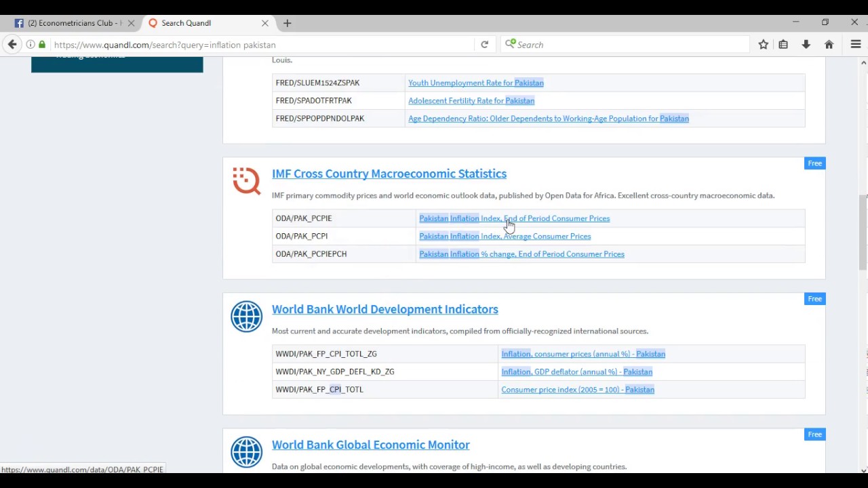Open Inflation, consumer prices (annual %) - Pakistan

coord(583,354)
